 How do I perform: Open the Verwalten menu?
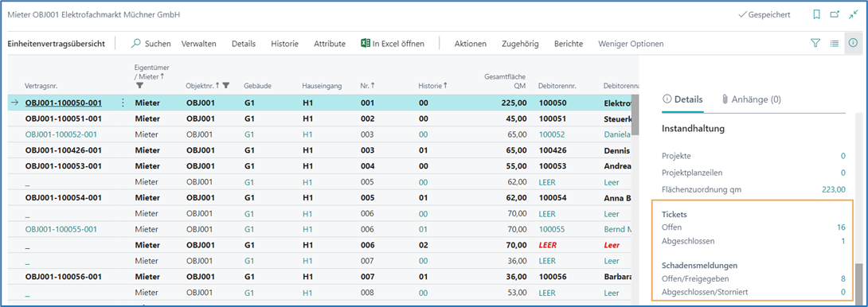[x=199, y=44]
